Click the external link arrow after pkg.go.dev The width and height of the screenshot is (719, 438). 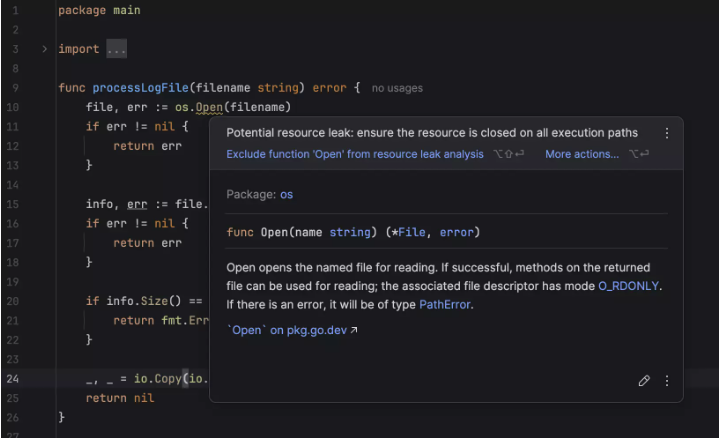[354, 330]
